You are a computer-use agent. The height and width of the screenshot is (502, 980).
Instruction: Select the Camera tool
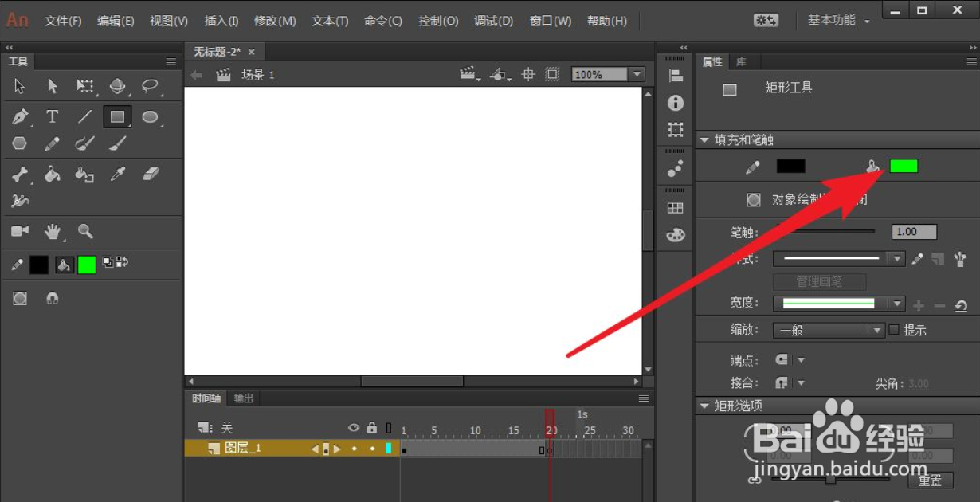click(20, 232)
